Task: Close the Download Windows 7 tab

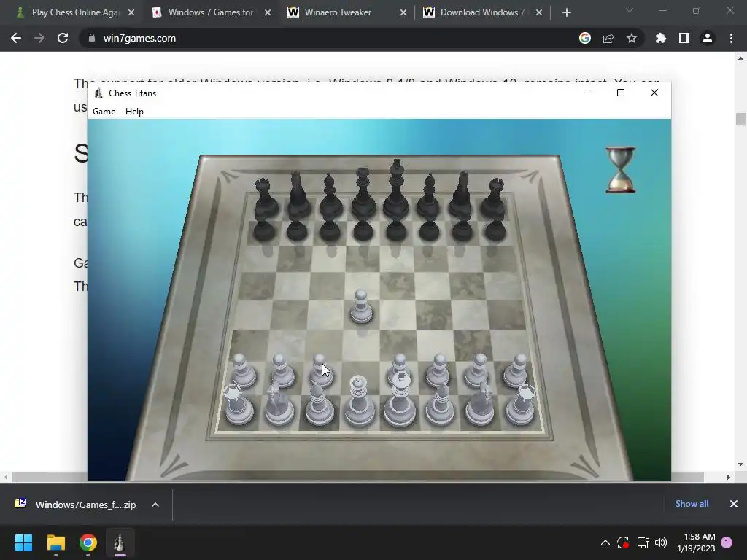Action: (539, 13)
